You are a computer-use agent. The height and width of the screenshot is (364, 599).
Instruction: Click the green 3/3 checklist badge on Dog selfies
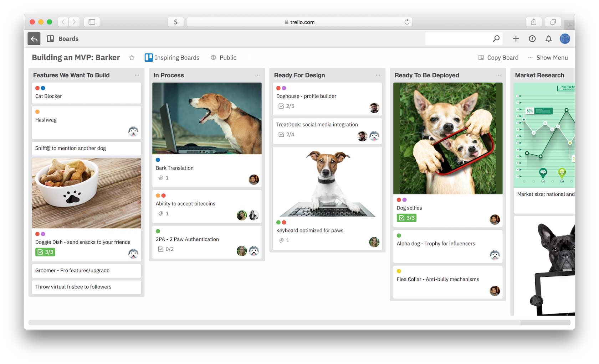pos(406,218)
